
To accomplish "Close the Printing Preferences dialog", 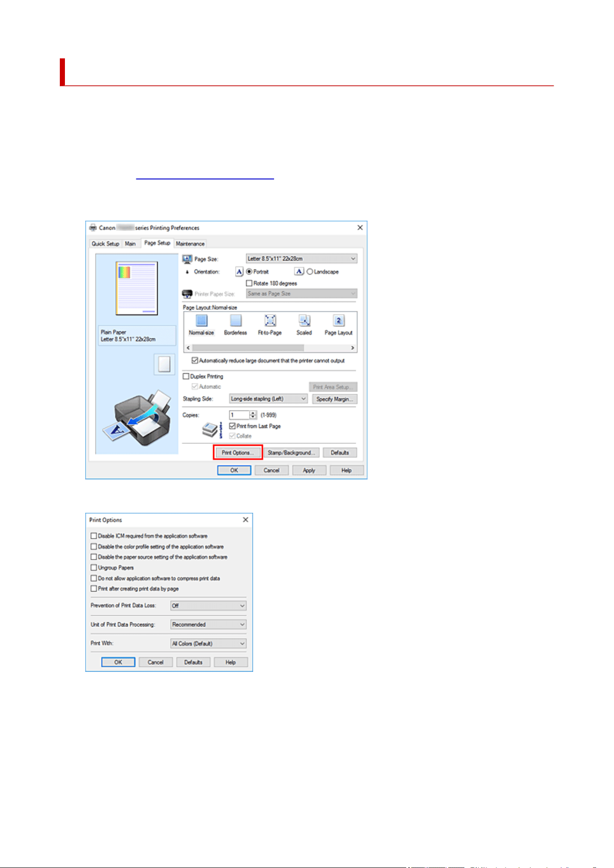I will point(360,228).
